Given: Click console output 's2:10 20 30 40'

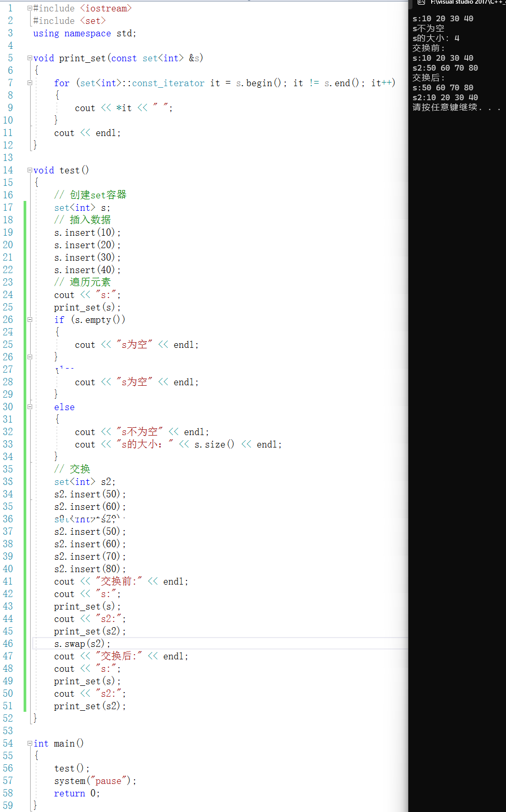Looking at the screenshot, I should click(x=445, y=98).
